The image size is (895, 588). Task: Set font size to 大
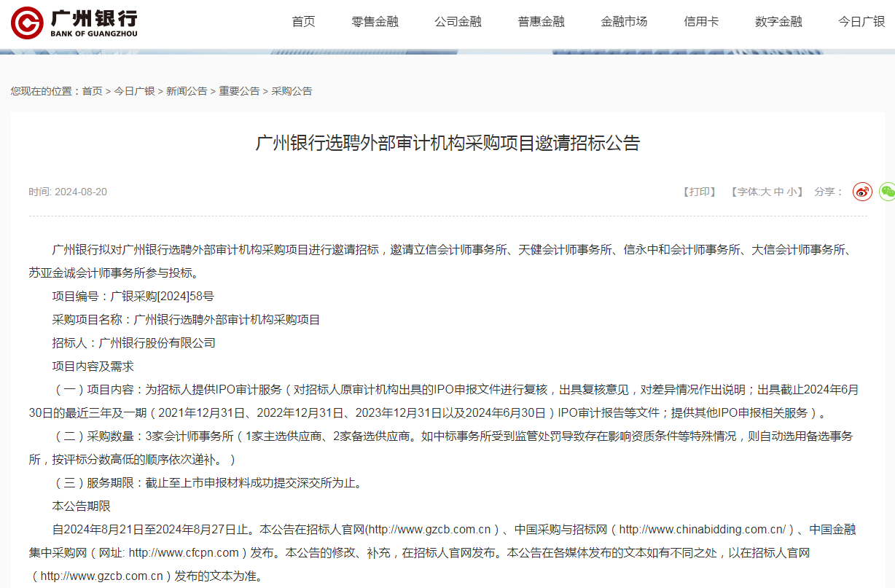pos(765,192)
